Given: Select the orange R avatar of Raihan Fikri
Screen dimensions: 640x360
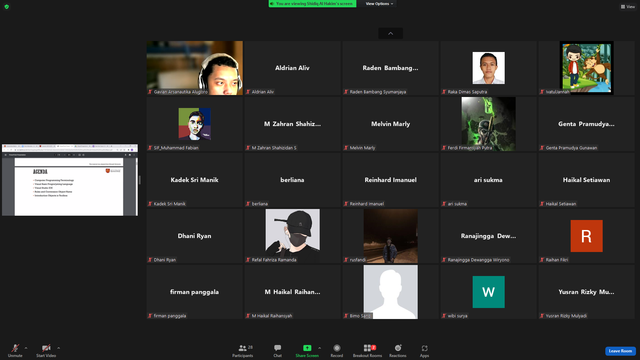Looking at the screenshot, I should click(x=587, y=236).
